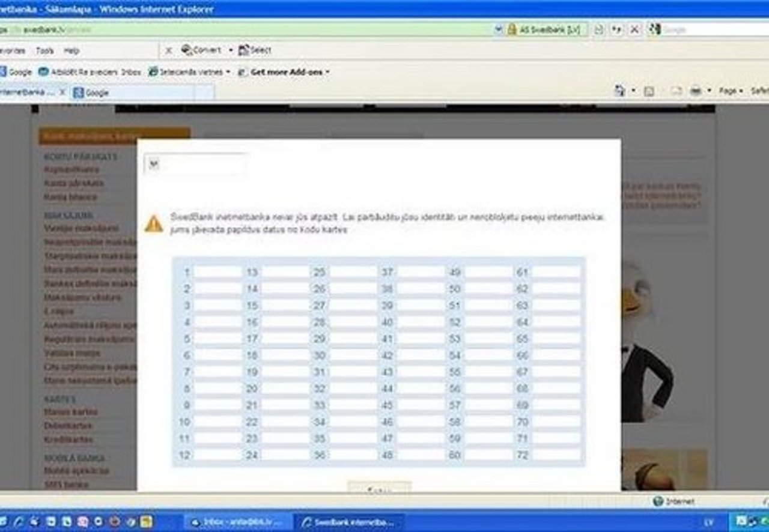This screenshot has width=769, height=532.
Task: Click code card field number 6
Action: coord(217,355)
